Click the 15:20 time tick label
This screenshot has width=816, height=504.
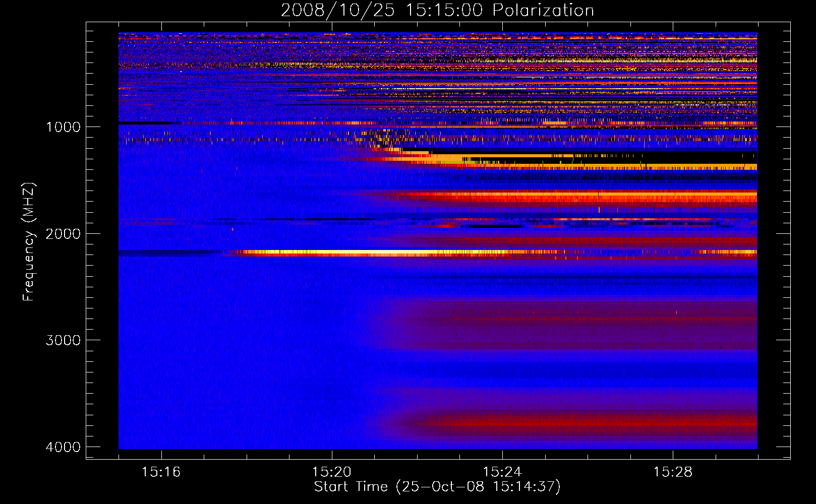click(x=331, y=472)
